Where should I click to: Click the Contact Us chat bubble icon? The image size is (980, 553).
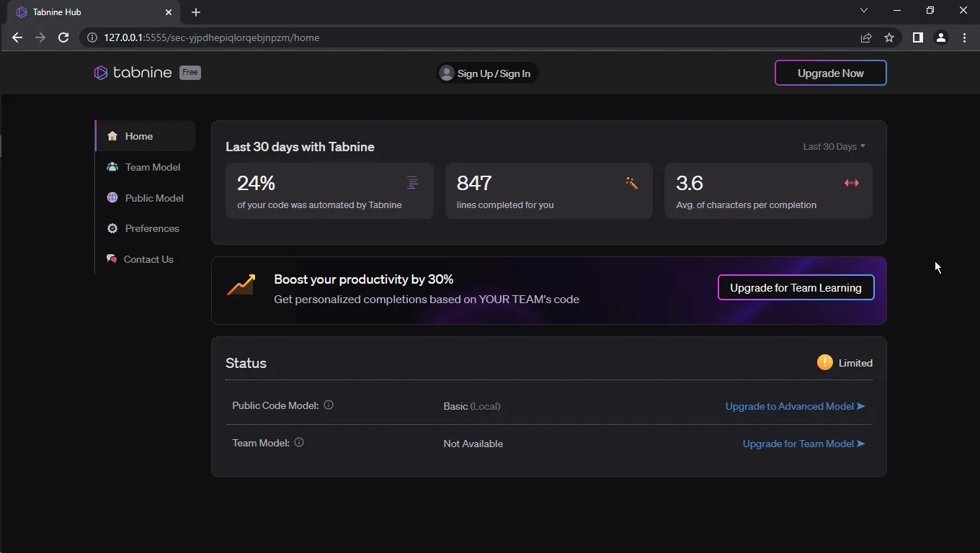click(x=112, y=259)
